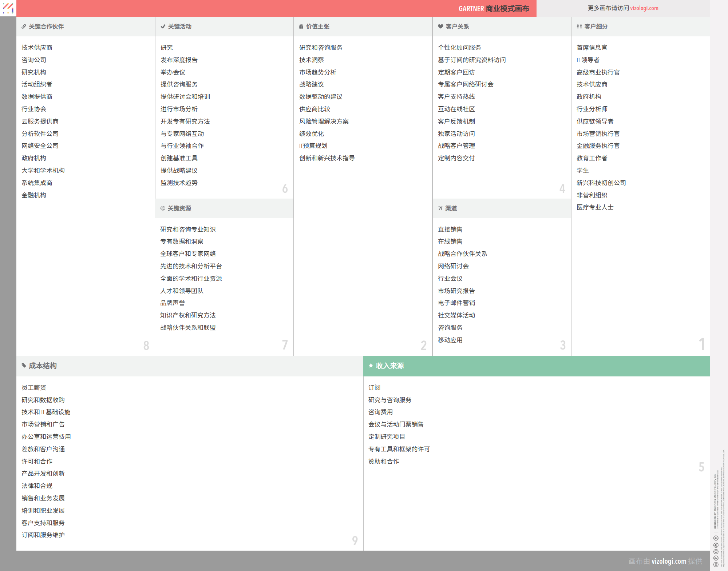Click the star icon beside 收入来源
728x571 pixels.
click(371, 366)
